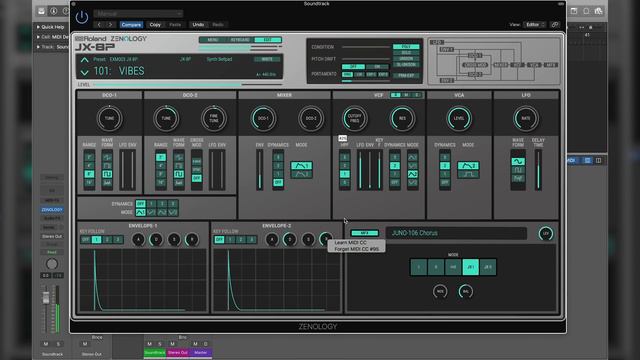
Task: Click the WRITE button
Action: coord(267,59)
